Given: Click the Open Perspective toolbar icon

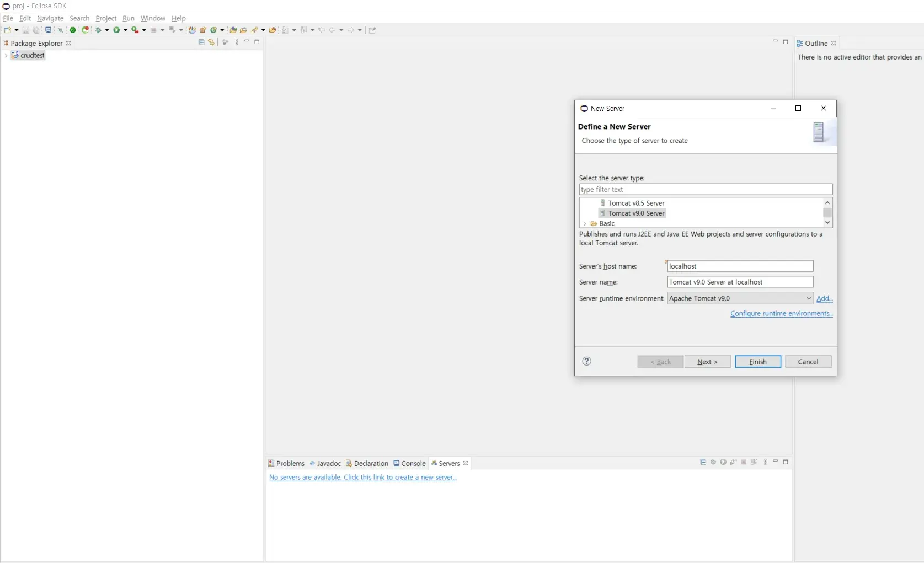Looking at the screenshot, I should tap(372, 30).
